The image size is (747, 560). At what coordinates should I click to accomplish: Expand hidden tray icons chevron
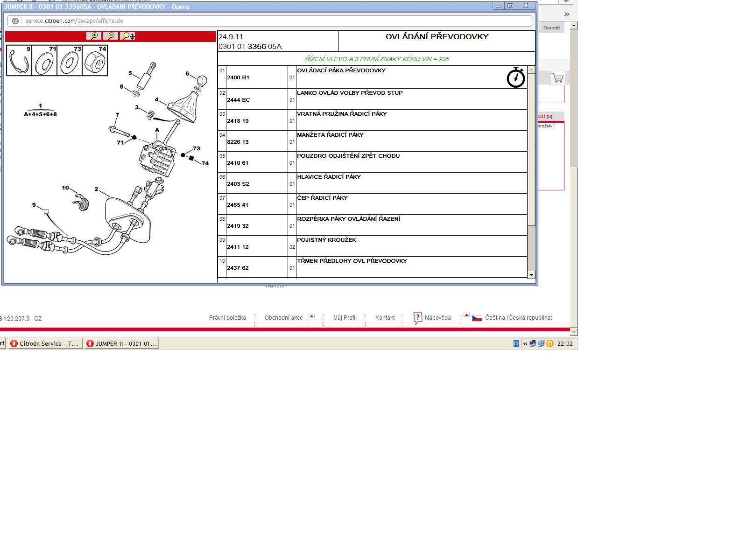click(x=525, y=343)
